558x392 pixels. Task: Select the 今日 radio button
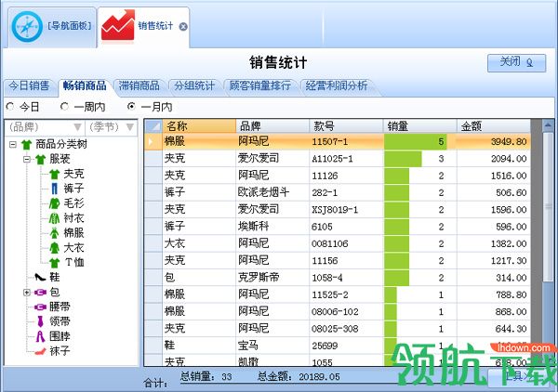[x=10, y=106]
